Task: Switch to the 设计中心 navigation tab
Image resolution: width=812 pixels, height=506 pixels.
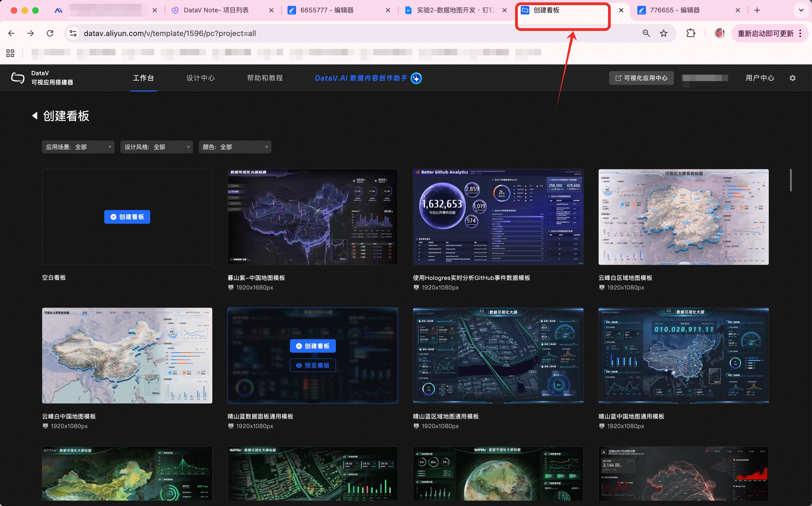Action: tap(200, 78)
